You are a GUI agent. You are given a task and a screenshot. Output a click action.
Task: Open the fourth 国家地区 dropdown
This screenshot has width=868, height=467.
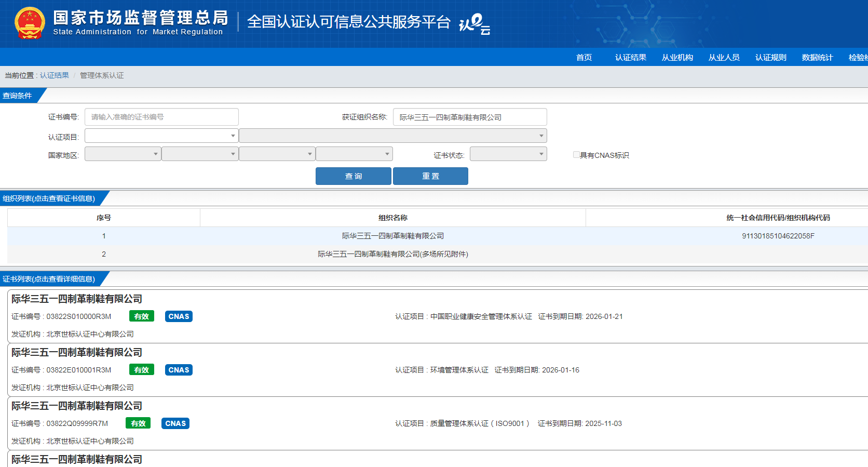point(354,154)
